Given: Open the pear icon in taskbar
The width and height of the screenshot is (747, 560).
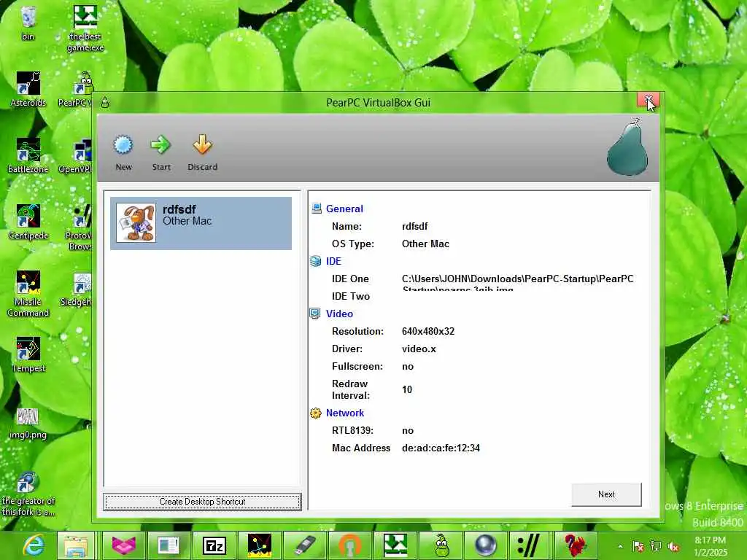Looking at the screenshot, I should [441, 545].
